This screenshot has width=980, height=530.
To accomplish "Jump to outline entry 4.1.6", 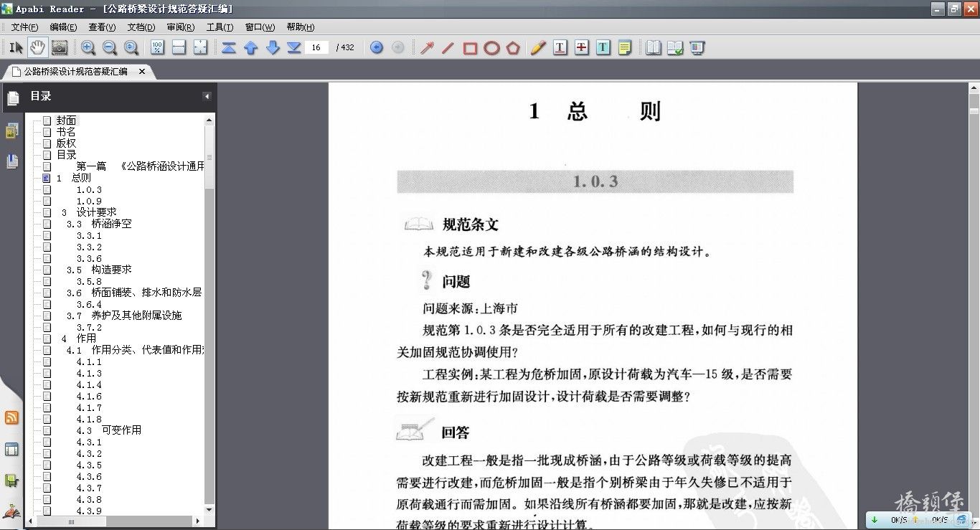I will pyautogui.click(x=89, y=396).
